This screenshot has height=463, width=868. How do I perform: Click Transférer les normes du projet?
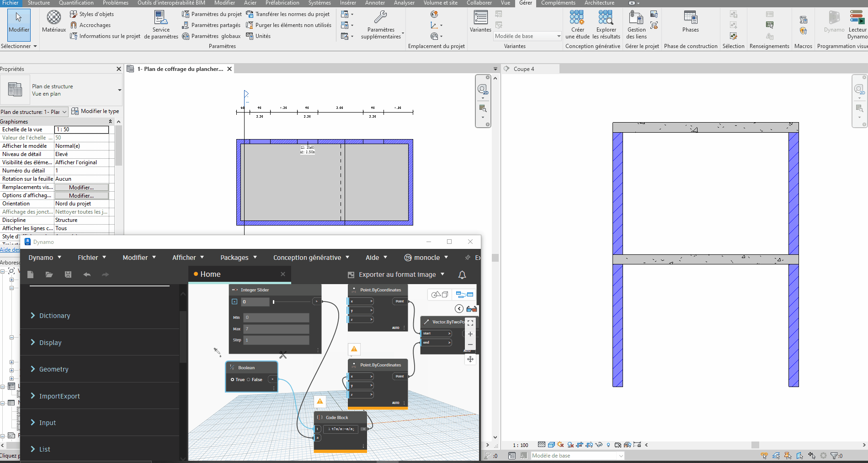click(288, 14)
